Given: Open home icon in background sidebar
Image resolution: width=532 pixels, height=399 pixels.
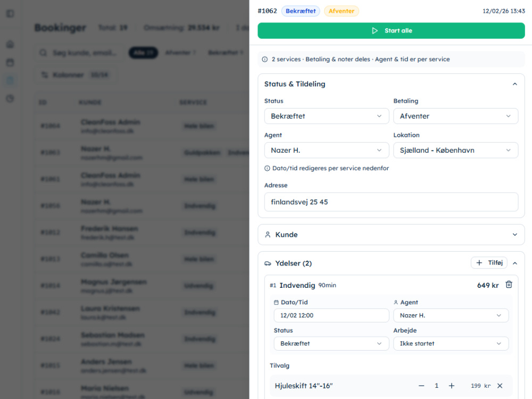Looking at the screenshot, I should click(x=10, y=44).
